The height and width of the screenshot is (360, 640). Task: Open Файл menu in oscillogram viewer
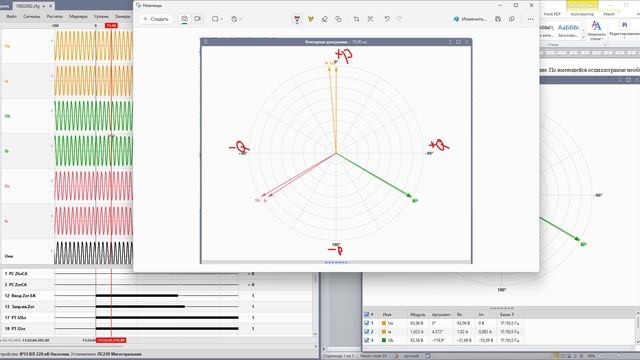11,16
